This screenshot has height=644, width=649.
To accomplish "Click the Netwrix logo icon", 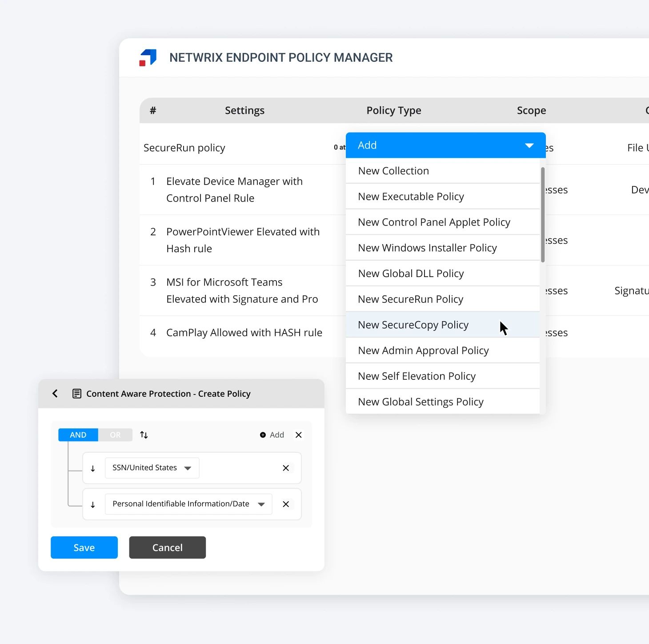I will point(148,57).
